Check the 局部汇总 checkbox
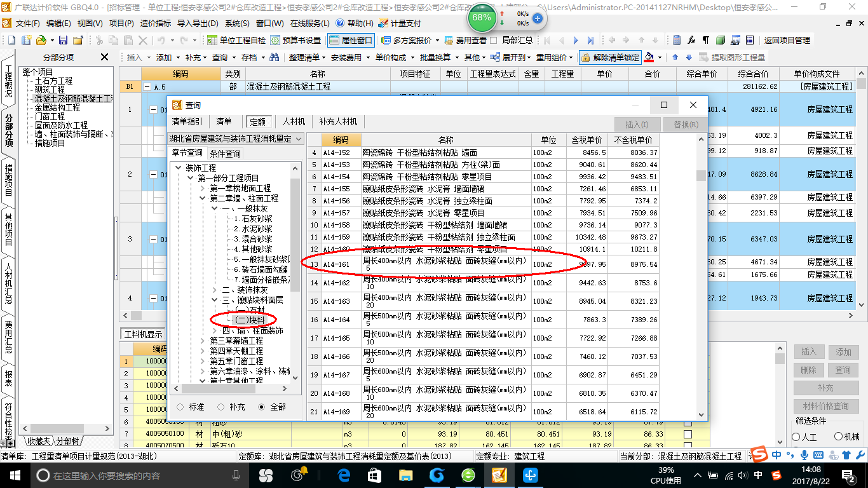 pyautogui.click(x=494, y=40)
